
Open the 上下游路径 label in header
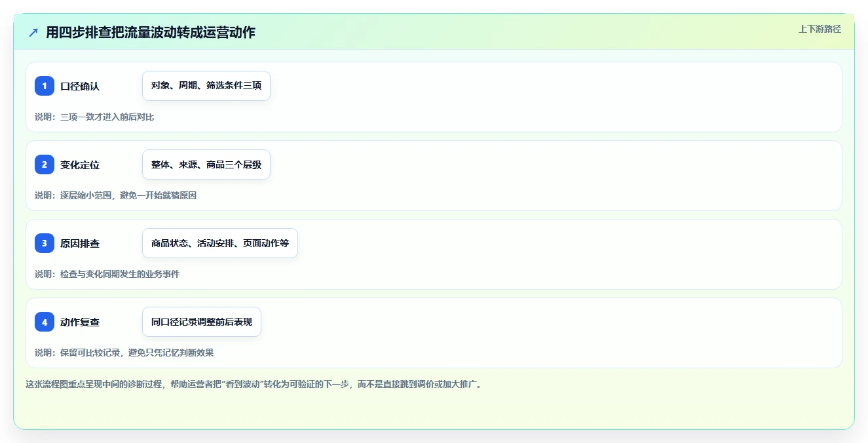pyautogui.click(x=820, y=29)
